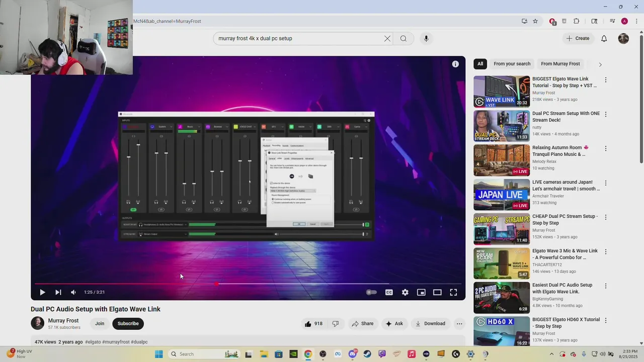This screenshot has height=362, width=644.
Task: Subscribe to Murray Frost
Action: point(128,324)
